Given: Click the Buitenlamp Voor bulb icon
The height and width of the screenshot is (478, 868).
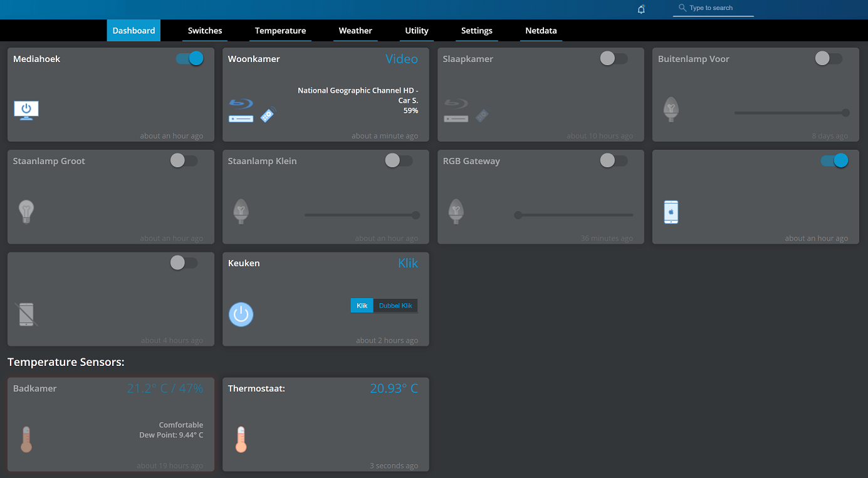Looking at the screenshot, I should point(671,110).
